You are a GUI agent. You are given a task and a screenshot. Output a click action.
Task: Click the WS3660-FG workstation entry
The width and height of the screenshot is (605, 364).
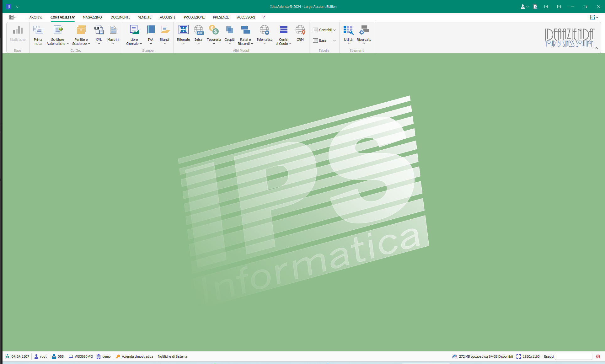click(81, 356)
